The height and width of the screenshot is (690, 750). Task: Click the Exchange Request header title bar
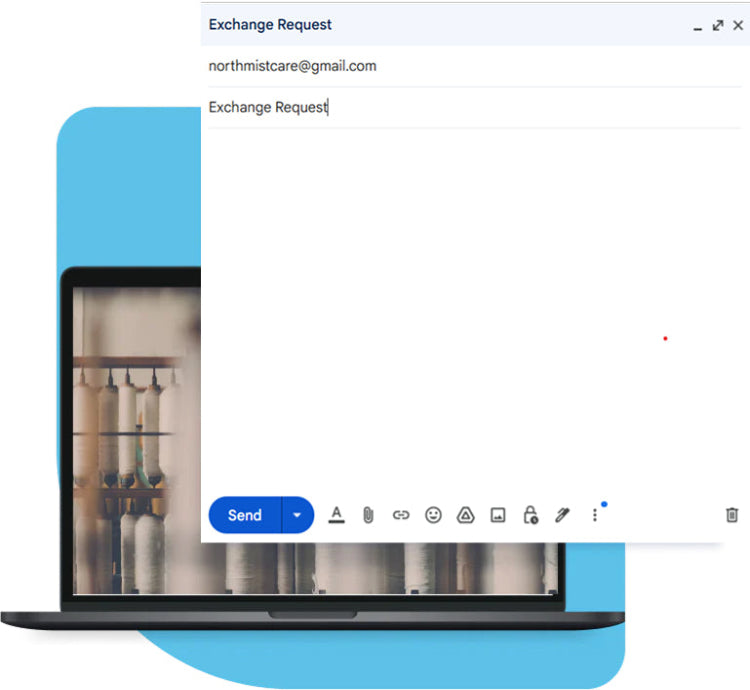pyautogui.click(x=400, y=25)
